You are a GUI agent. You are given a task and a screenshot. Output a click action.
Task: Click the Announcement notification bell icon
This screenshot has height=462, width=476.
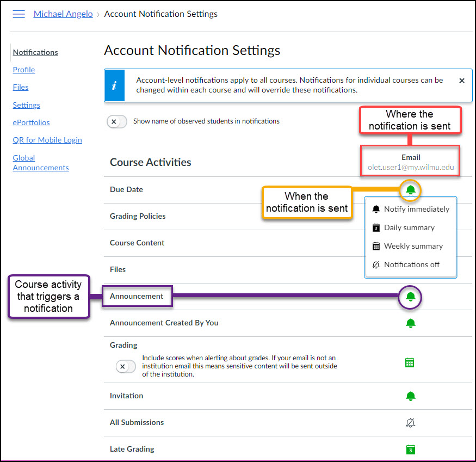coord(410,297)
